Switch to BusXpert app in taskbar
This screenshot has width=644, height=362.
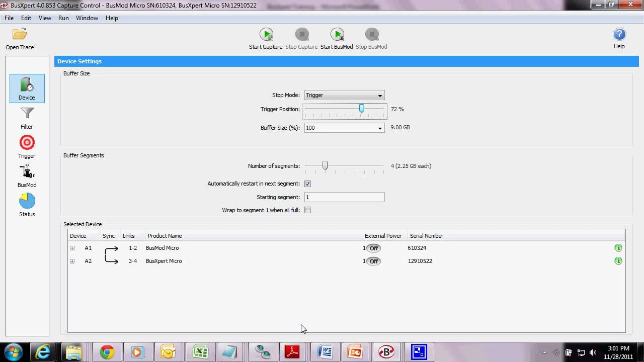[386, 352]
